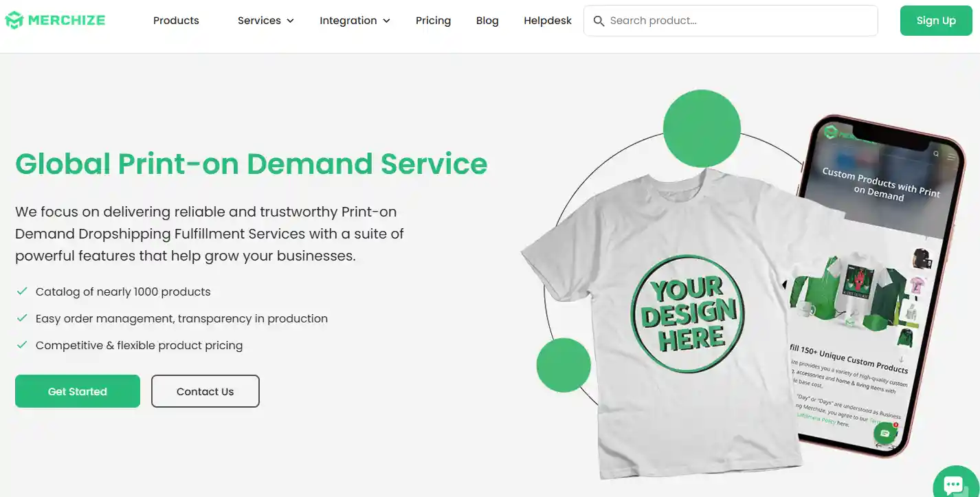Expand the Integration dropdown menu
This screenshot has width=980, height=497.
pyautogui.click(x=355, y=21)
